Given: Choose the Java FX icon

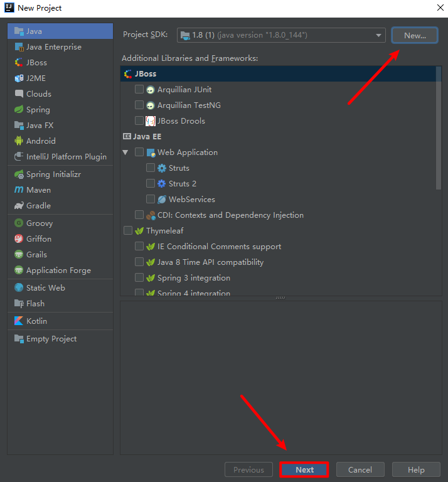Looking at the screenshot, I should [19, 125].
